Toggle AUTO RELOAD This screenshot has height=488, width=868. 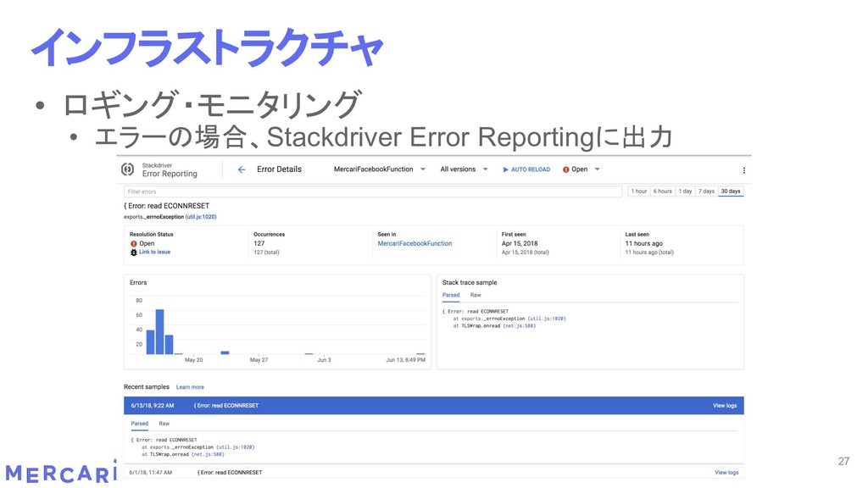pos(526,169)
